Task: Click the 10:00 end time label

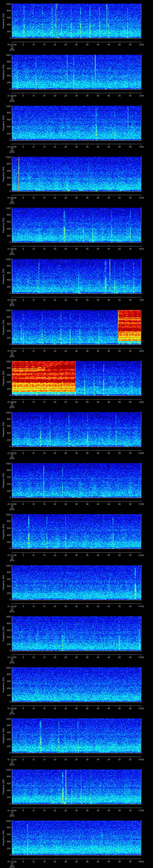Action: click(x=141, y=453)
